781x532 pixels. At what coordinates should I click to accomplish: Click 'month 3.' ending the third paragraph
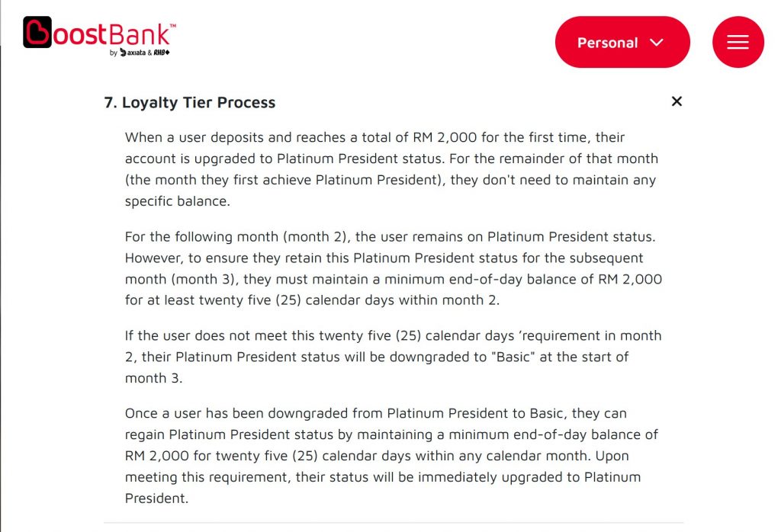pos(153,378)
